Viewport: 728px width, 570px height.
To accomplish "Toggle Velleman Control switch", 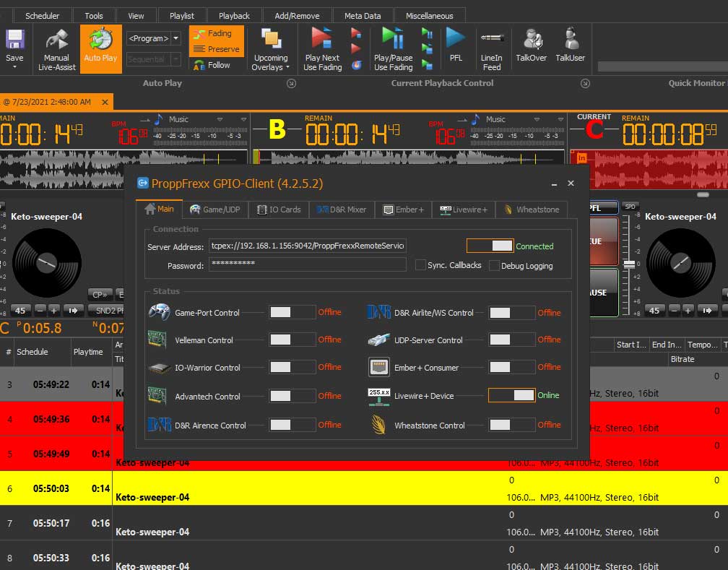I will tap(292, 340).
